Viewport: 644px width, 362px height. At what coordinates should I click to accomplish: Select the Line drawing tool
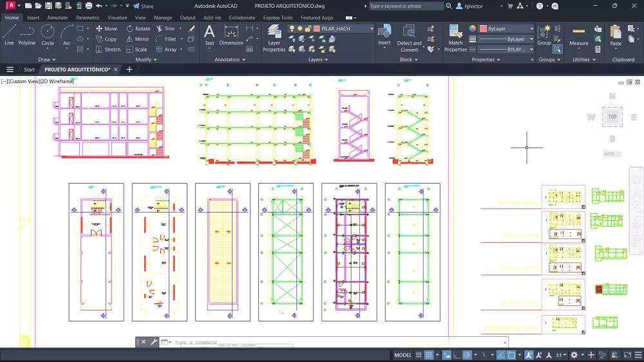pyautogui.click(x=9, y=35)
